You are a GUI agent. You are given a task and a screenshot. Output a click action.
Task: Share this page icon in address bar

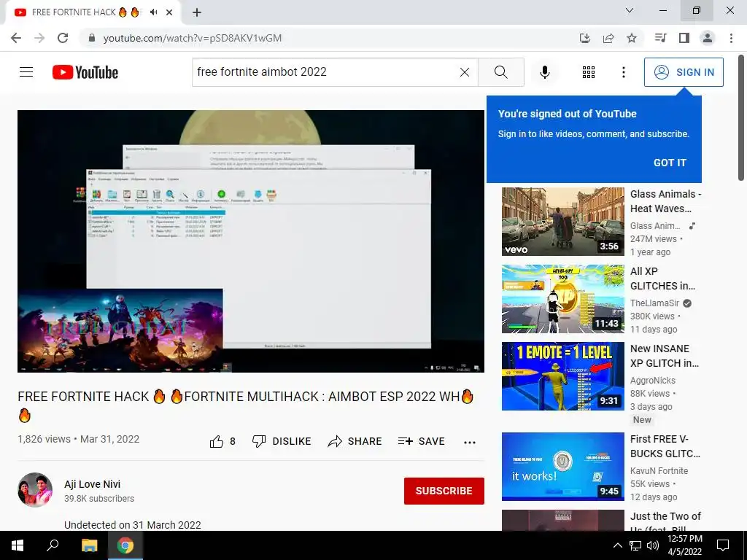(608, 38)
